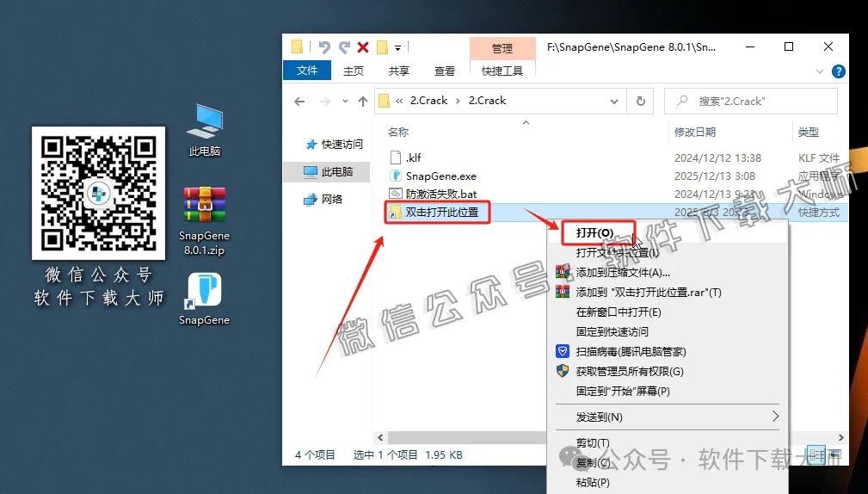Choose 打开文件所在位置 from context menu
The width and height of the screenshot is (868, 494).
[617, 252]
